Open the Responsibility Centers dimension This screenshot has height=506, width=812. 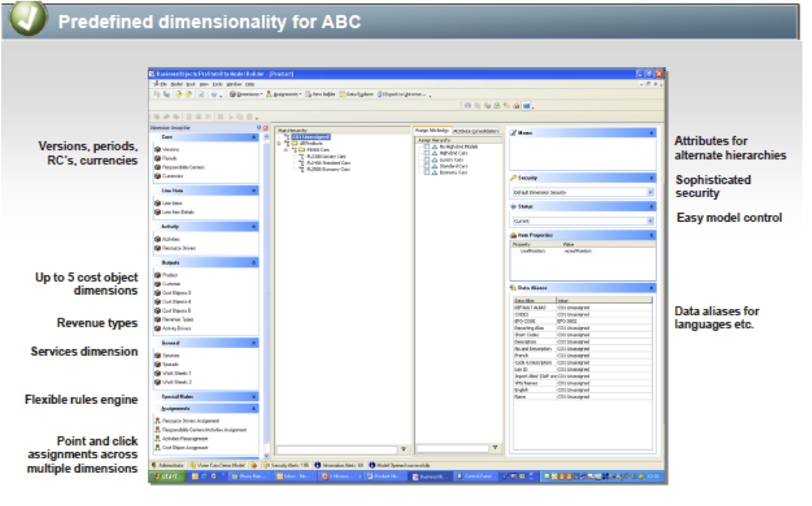coord(179,167)
